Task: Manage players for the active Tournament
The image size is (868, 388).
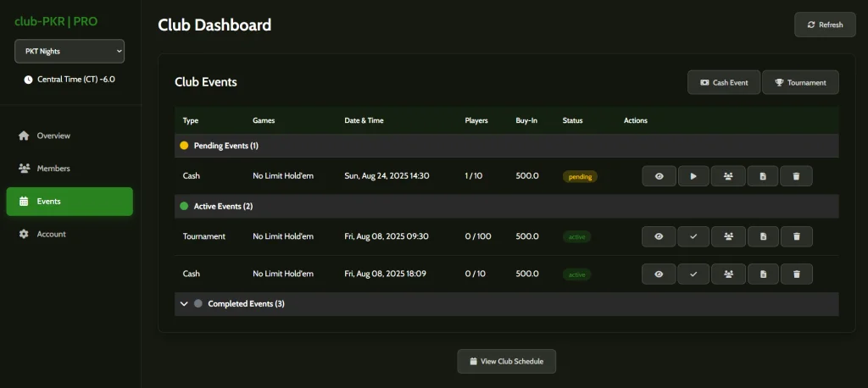Action: tap(728, 237)
